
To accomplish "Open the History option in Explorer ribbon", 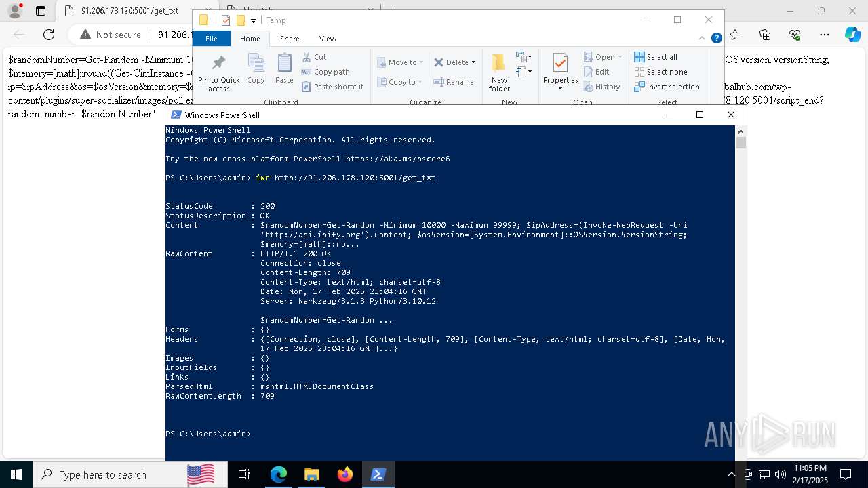I will (601, 87).
